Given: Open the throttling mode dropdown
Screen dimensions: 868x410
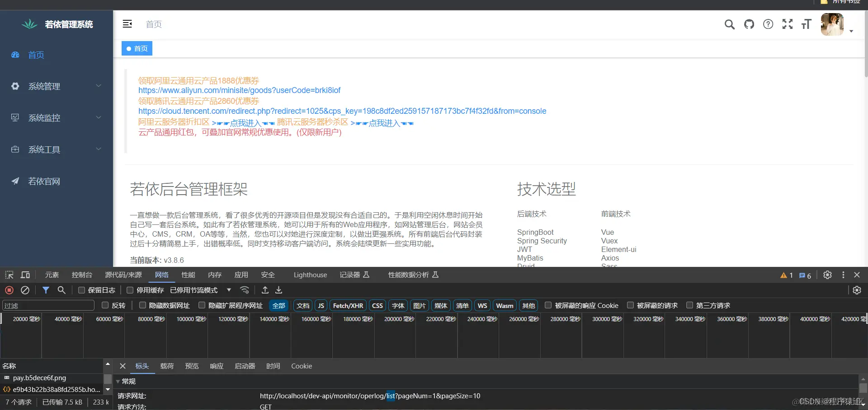Looking at the screenshot, I should click(201, 290).
